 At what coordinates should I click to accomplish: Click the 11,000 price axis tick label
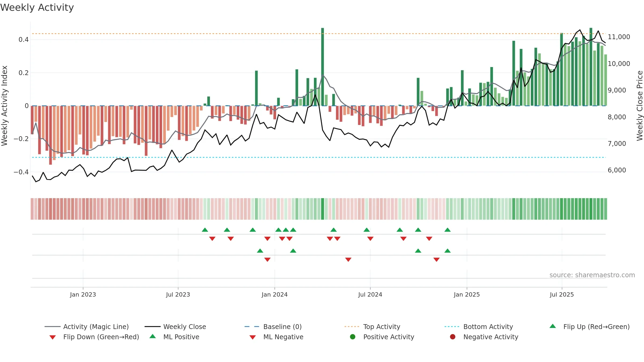619,37
